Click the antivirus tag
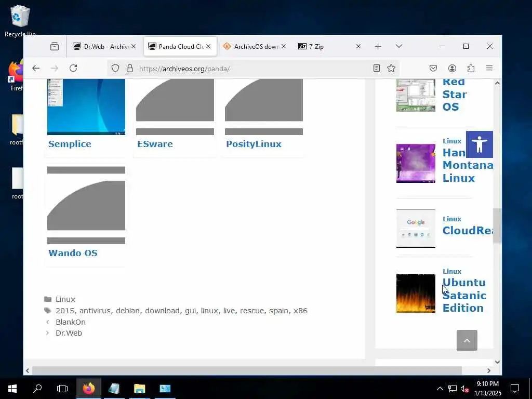The width and height of the screenshot is (532, 399). pos(95,311)
